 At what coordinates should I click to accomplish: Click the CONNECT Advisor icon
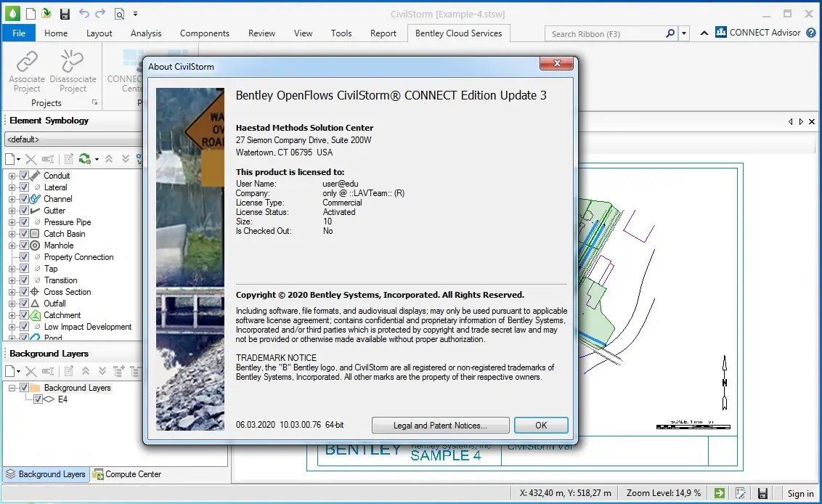(721, 33)
